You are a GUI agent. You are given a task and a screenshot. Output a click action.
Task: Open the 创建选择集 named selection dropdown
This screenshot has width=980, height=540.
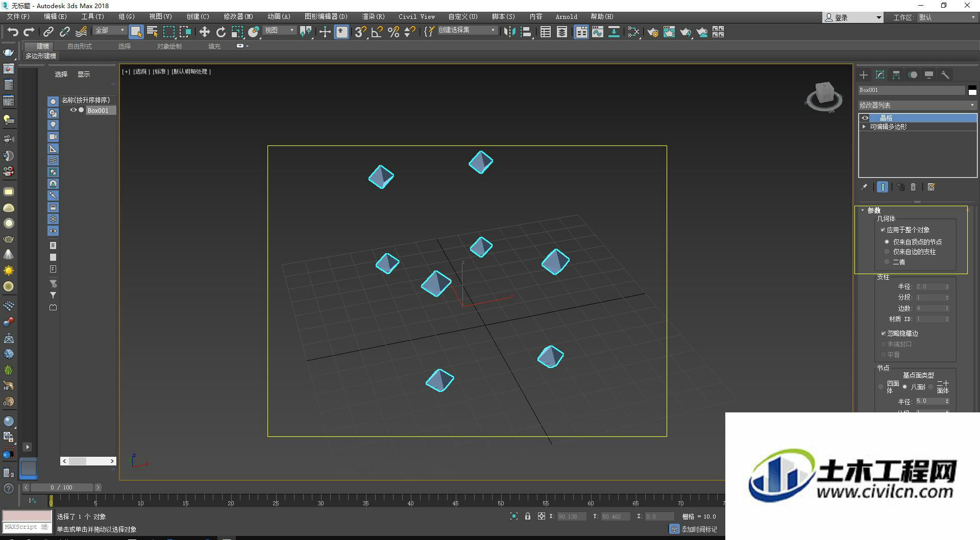[467, 31]
